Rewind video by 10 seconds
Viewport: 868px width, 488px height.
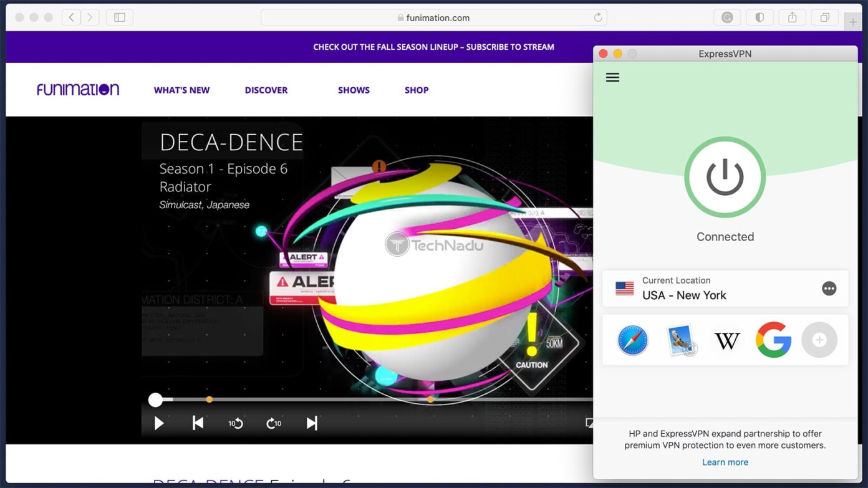pyautogui.click(x=235, y=423)
